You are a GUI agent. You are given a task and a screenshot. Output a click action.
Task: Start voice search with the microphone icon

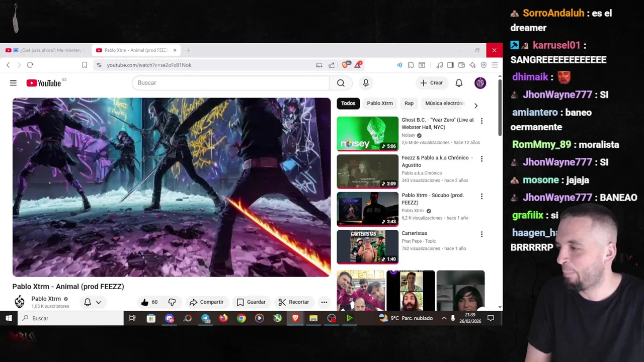[x=366, y=83]
